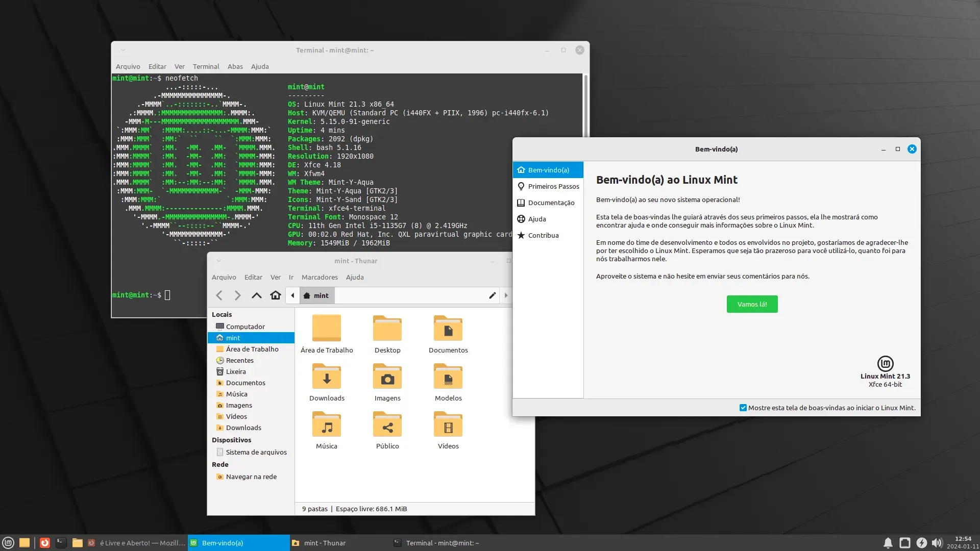Expand path bar left arrow in Thunar
Image resolution: width=980 pixels, height=551 pixels.
click(292, 295)
